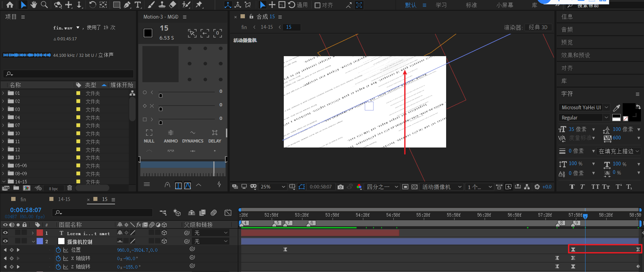Collapse layer 2 摄像机控制 properties
Image resolution: width=644 pixels, height=272 pixels.
[33, 241]
